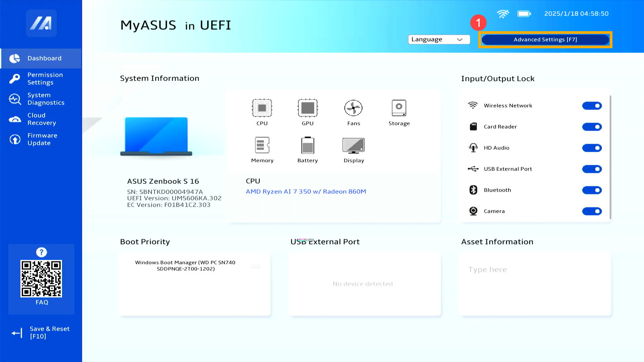Click the Card Reader SD icon

click(x=473, y=126)
